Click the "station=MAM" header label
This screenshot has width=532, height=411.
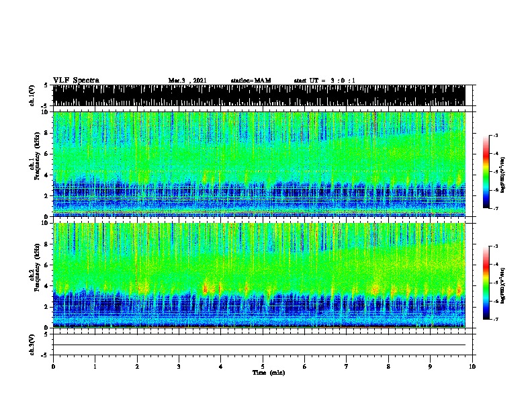251,81
